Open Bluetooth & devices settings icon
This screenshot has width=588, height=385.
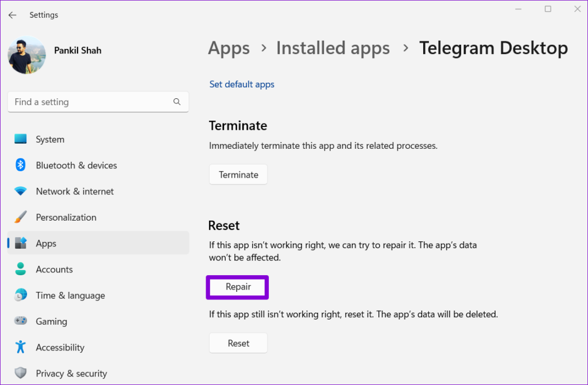click(x=21, y=165)
